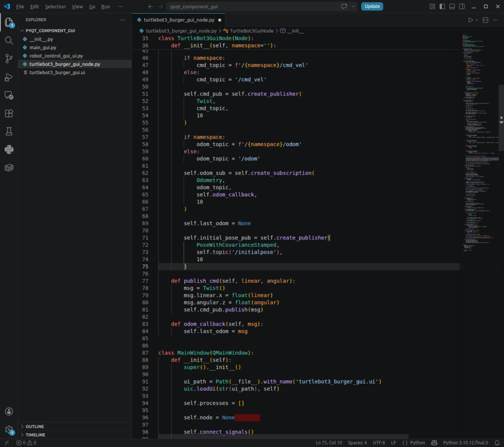Screen dimensions: 504x447
Task: Toggle the Primary Side Bar
Action: coord(442,6)
